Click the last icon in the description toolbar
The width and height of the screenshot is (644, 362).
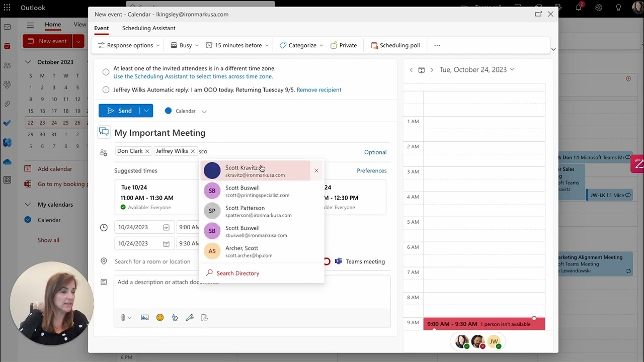[x=204, y=317]
